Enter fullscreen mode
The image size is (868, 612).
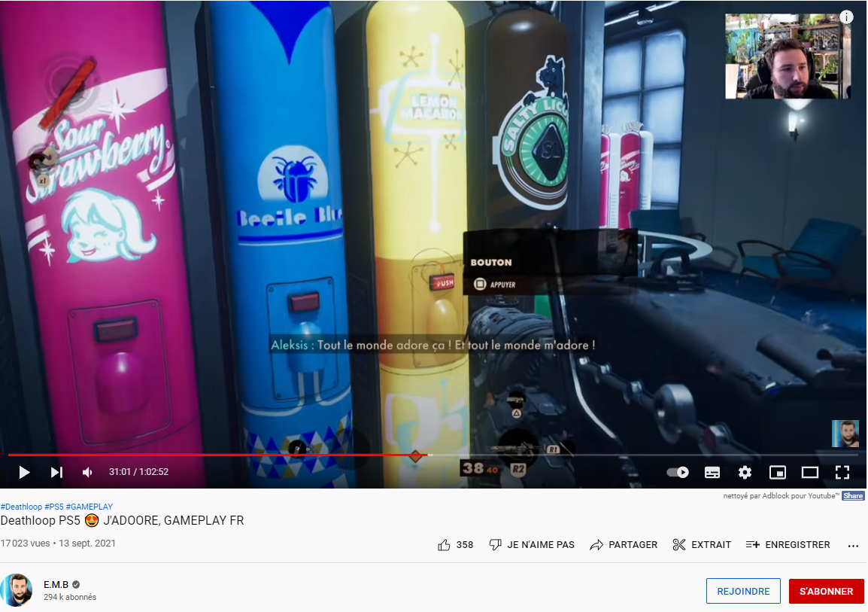[842, 472]
